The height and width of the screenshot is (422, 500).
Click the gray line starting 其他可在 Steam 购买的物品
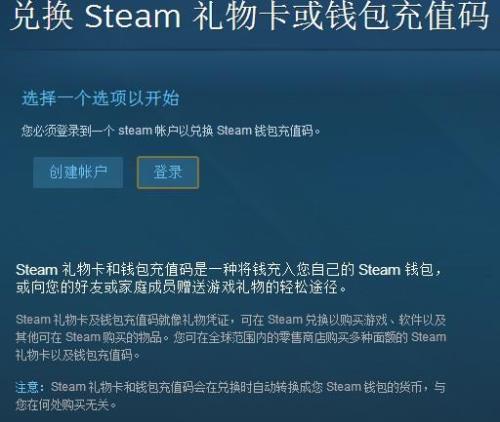tap(231, 337)
